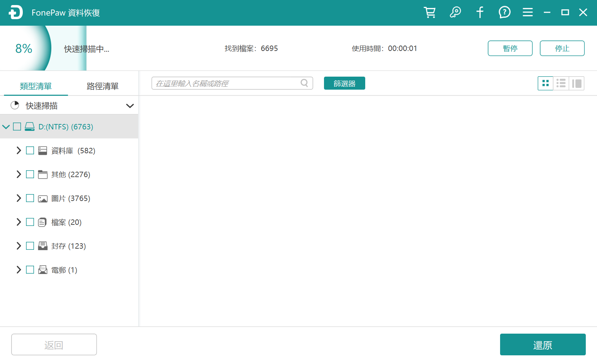Switch to list view
This screenshot has width=597, height=364.
561,83
